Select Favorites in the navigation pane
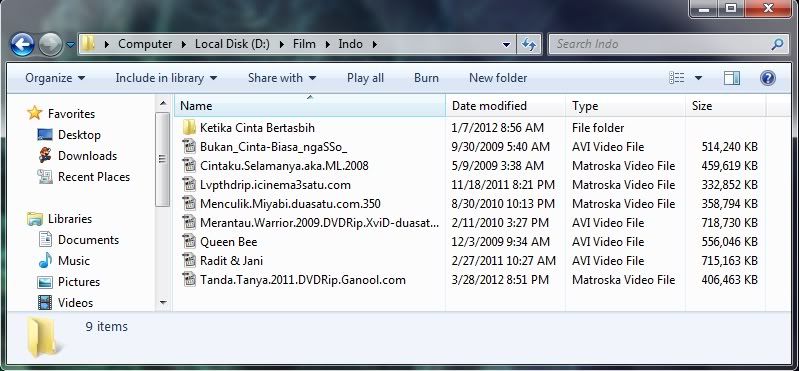Image resolution: width=799 pixels, height=371 pixels. tap(71, 114)
